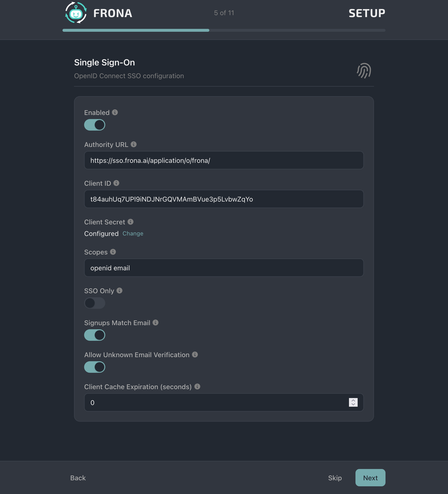Click the Signups Match Email info icon

point(156,323)
